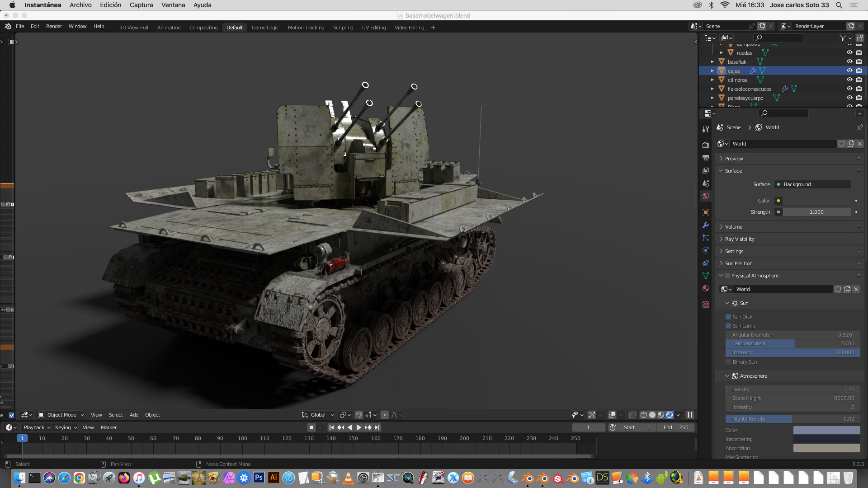868x488 pixels.
Task: Click the End frame field
Action: (x=676, y=427)
